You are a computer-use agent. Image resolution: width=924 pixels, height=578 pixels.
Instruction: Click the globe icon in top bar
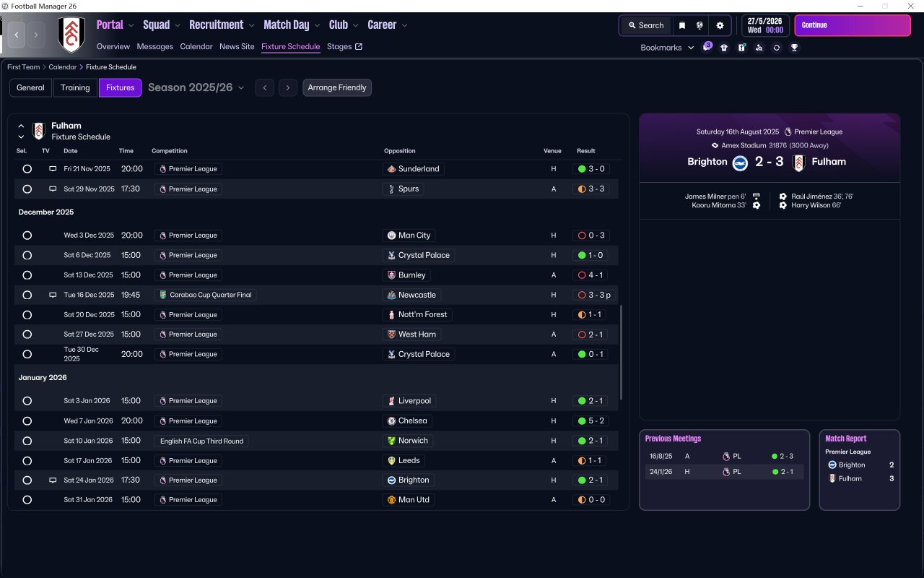(x=699, y=25)
